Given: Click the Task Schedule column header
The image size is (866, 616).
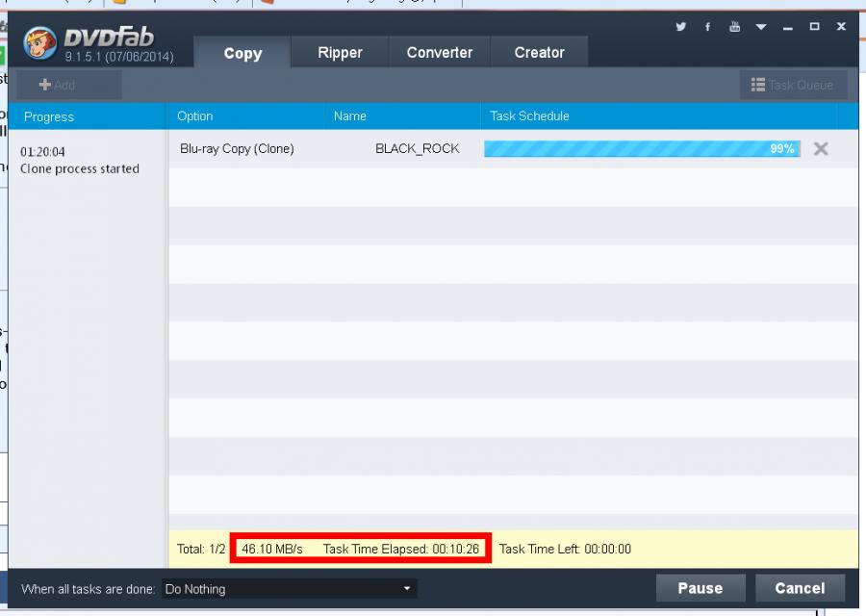Looking at the screenshot, I should click(x=529, y=116).
